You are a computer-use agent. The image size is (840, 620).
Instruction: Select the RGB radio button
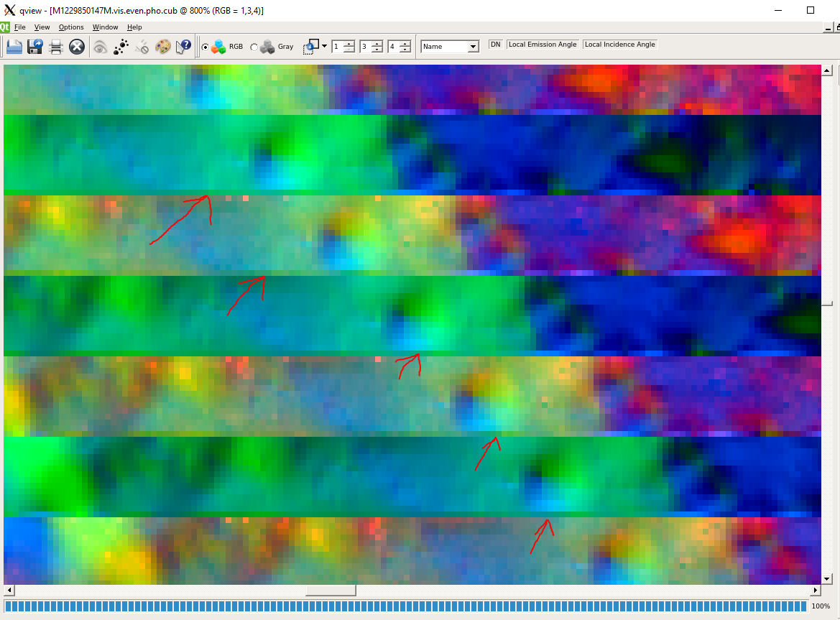pyautogui.click(x=206, y=47)
